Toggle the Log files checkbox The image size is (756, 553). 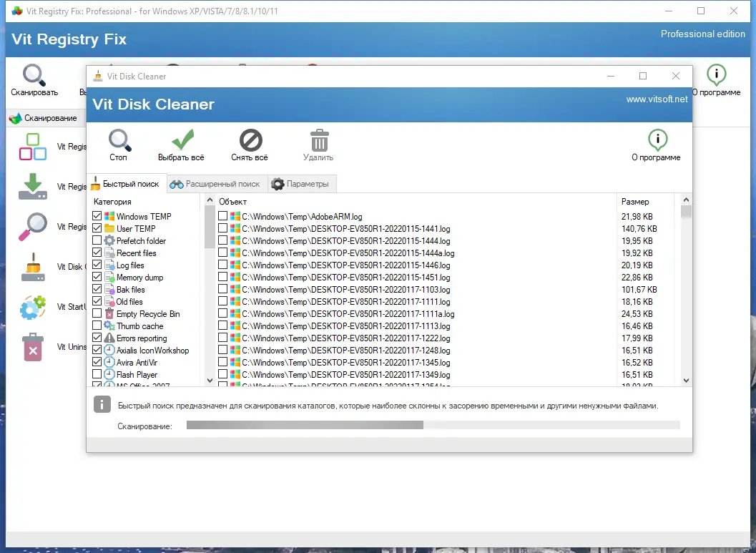click(97, 265)
